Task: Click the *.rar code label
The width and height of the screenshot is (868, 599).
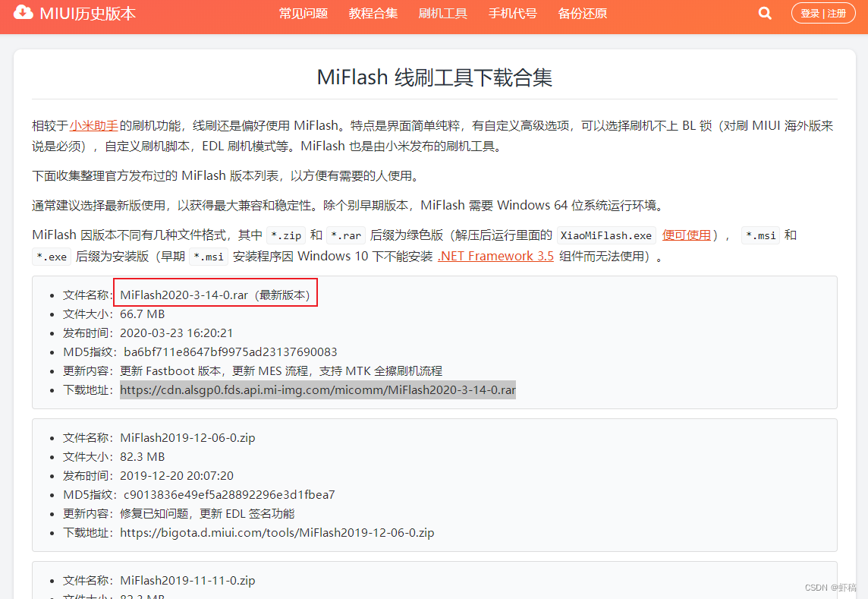Action: pyautogui.click(x=346, y=235)
